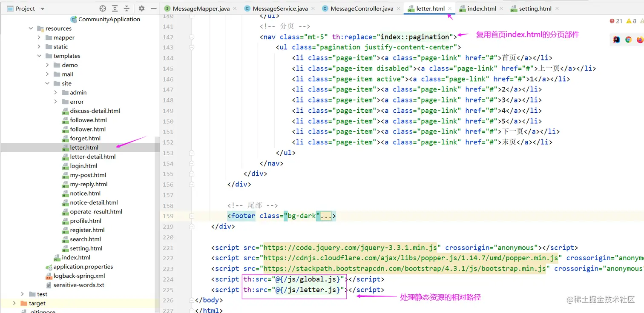Open Project panel settings gear
This screenshot has width=644, height=313.
pyautogui.click(x=142, y=9)
